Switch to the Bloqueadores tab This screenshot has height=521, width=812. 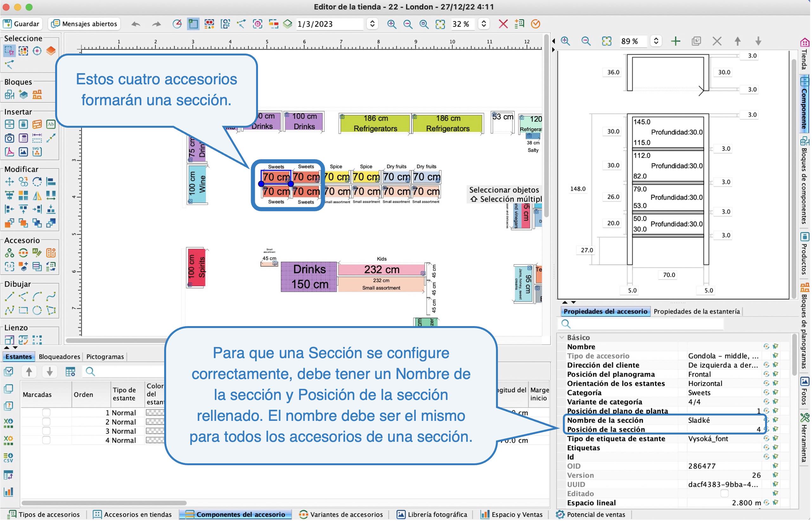coord(60,357)
